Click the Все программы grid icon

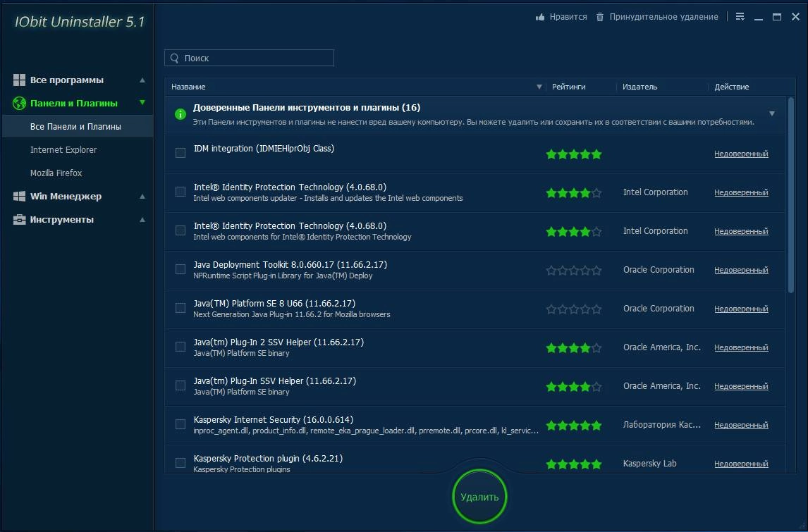(x=19, y=80)
